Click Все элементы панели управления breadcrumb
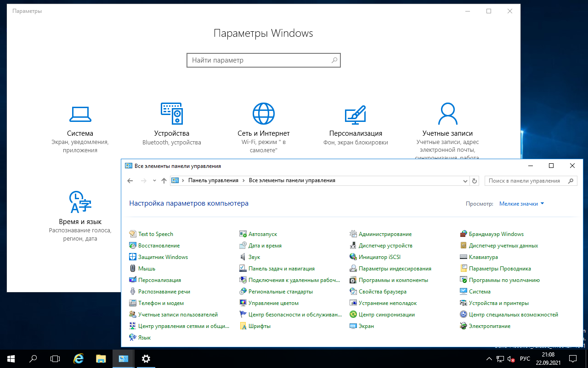 pyautogui.click(x=292, y=180)
